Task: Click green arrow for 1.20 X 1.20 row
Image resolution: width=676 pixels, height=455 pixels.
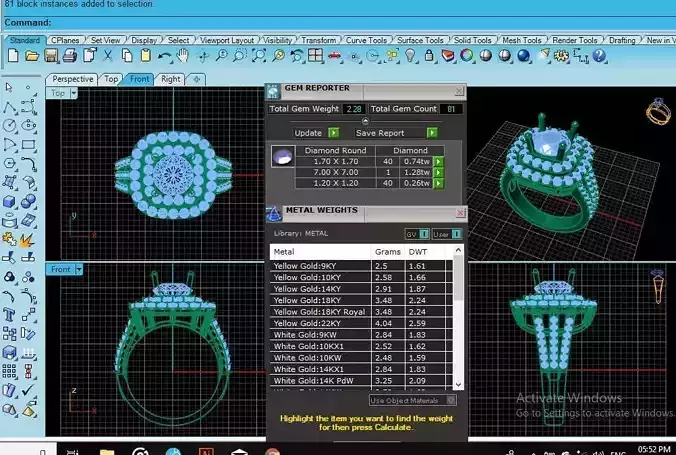Action: coord(438,183)
